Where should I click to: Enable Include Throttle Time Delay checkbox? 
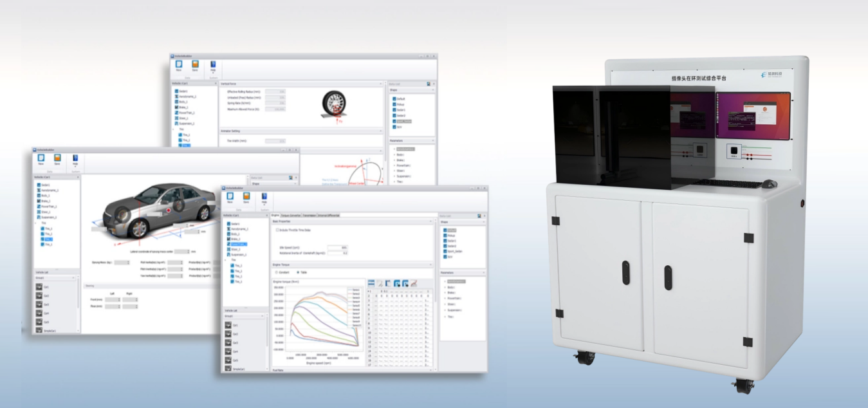coord(277,229)
